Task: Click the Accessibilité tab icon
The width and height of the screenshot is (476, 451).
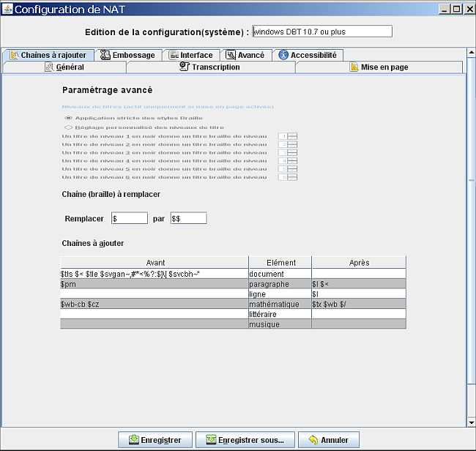Action: (x=283, y=55)
